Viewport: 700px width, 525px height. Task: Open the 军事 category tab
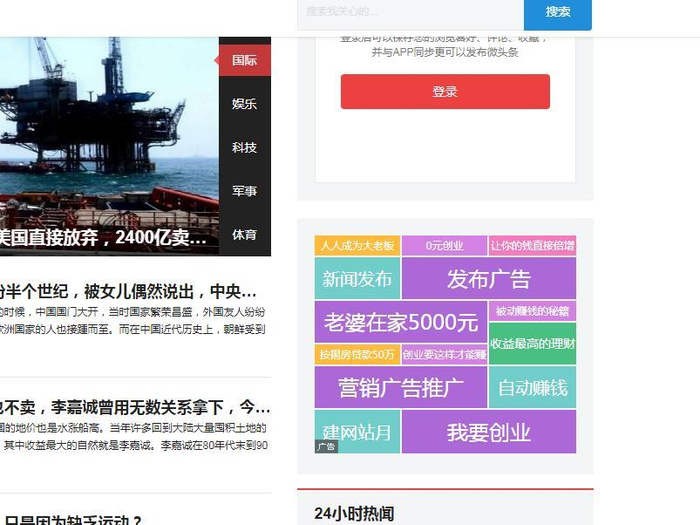coord(244,191)
